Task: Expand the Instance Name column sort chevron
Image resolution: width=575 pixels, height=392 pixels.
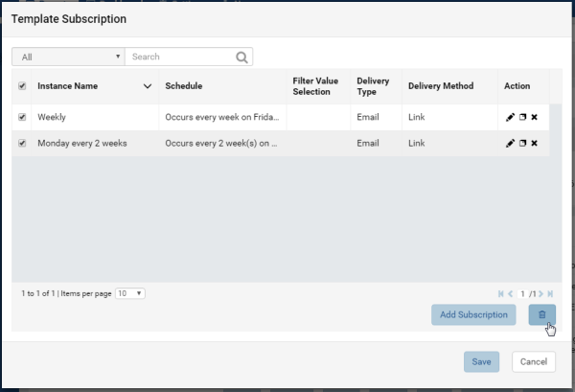Action: pyautogui.click(x=148, y=86)
